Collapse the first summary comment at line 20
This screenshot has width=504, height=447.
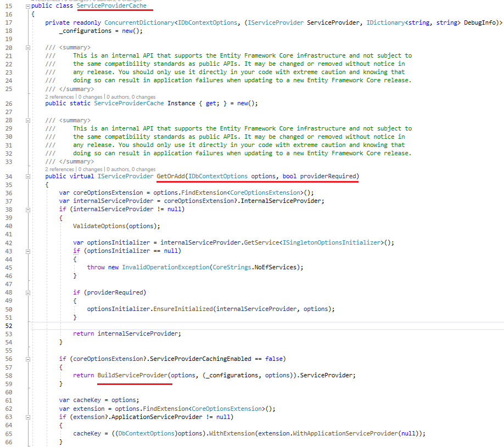tap(27, 48)
